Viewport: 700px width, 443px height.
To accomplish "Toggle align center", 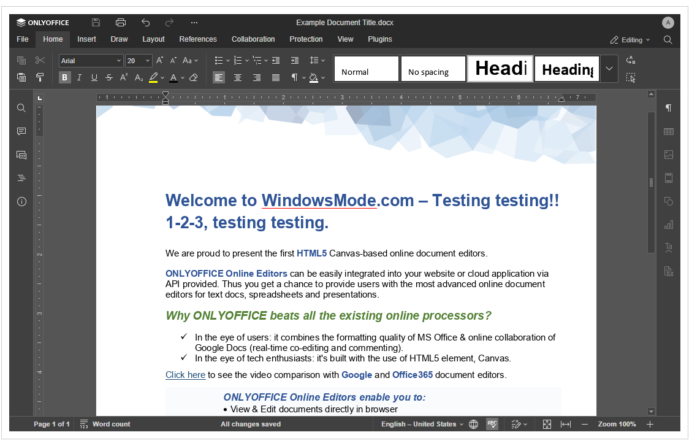I will [x=238, y=78].
